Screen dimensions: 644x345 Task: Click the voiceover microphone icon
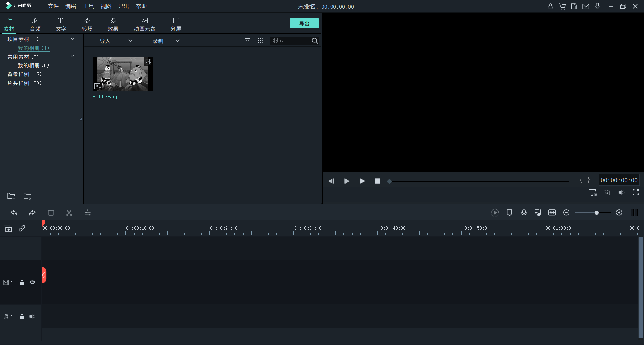(x=524, y=213)
